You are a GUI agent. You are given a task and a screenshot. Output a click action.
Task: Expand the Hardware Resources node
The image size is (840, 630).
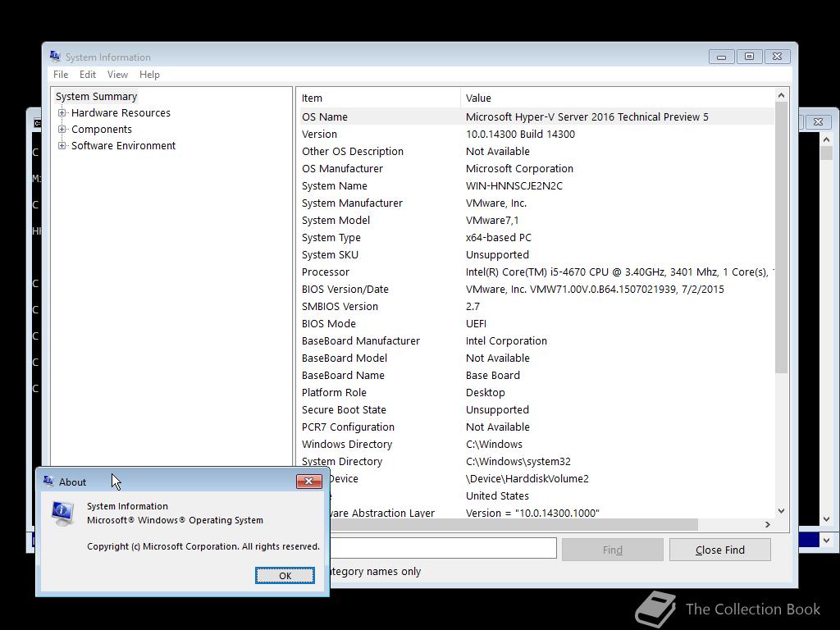62,113
